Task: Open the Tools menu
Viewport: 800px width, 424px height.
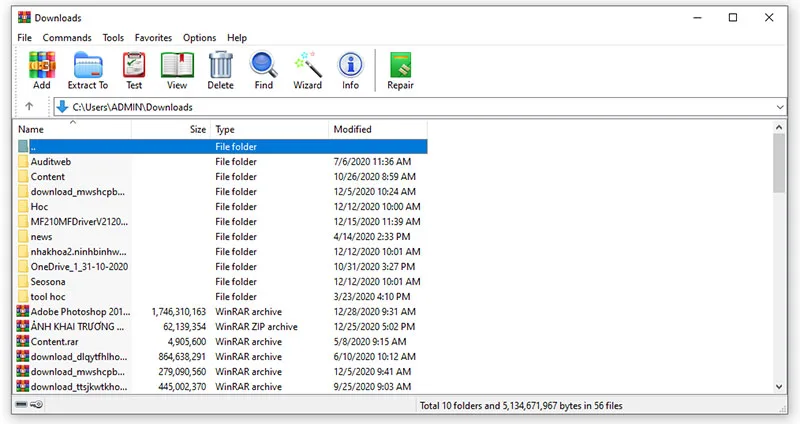Action: [x=113, y=38]
